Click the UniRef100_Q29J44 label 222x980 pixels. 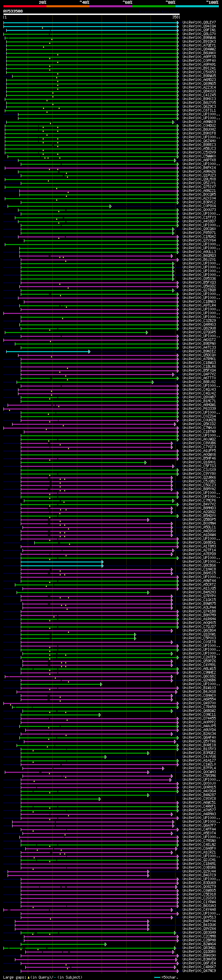coord(199,871)
